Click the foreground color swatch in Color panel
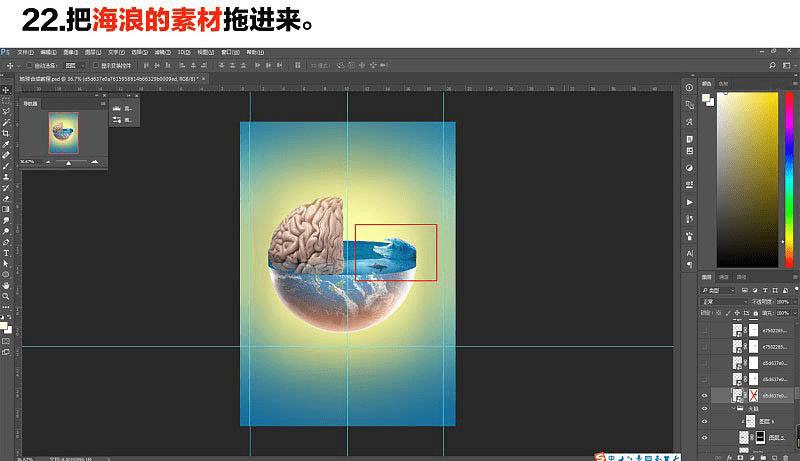 [706, 98]
